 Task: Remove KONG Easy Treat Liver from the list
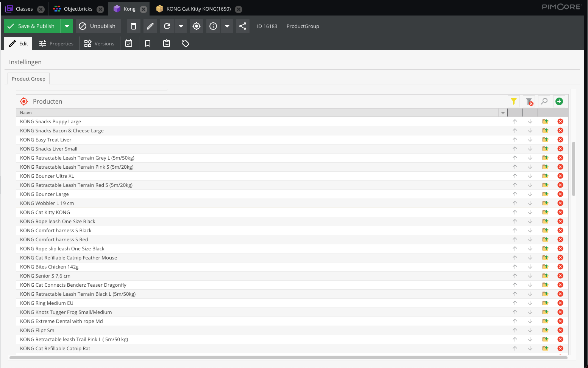[x=560, y=140]
